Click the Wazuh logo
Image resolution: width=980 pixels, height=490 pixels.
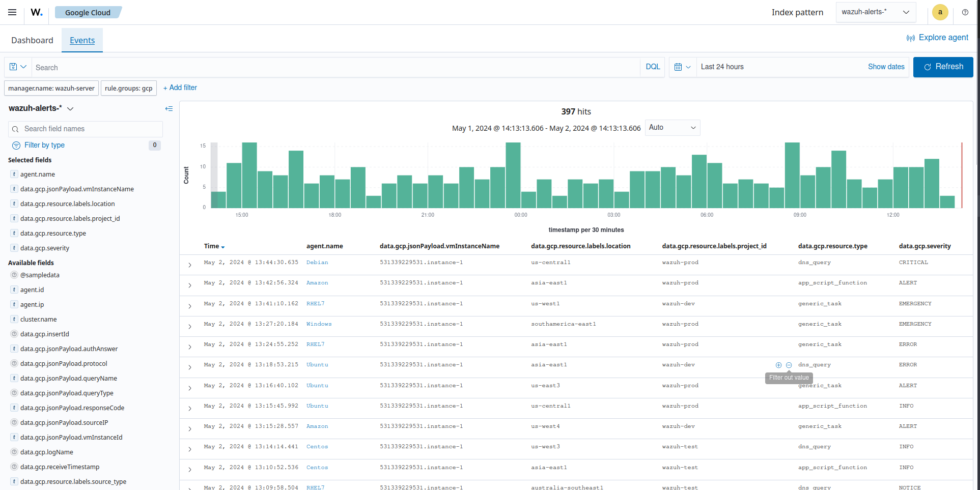pyautogui.click(x=36, y=12)
